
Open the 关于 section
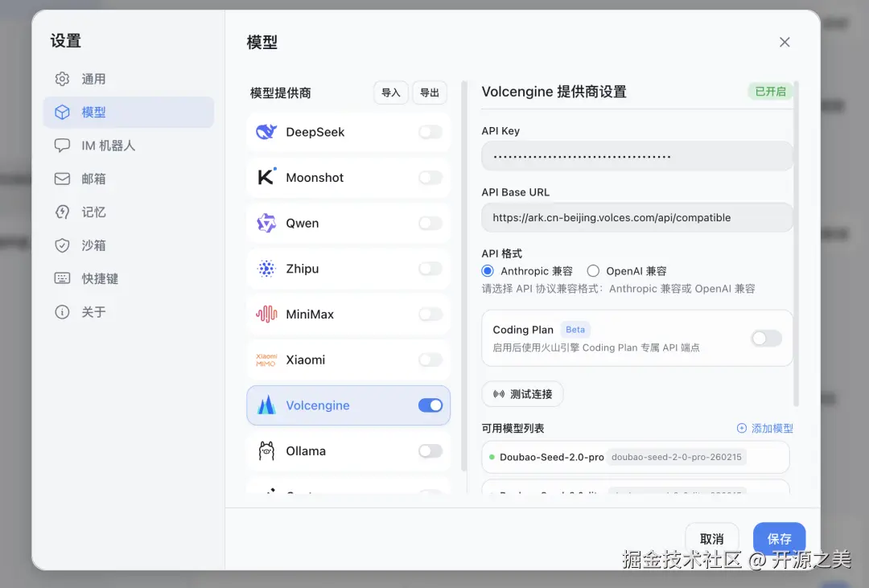point(129,311)
